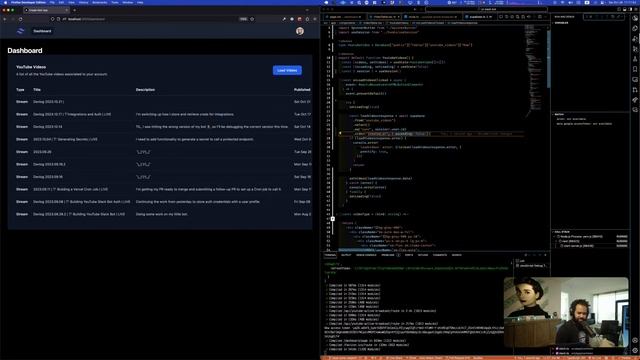Viewport: 640px width, 360px height.
Task: Expand the next call stack entry
Action: [556, 241]
